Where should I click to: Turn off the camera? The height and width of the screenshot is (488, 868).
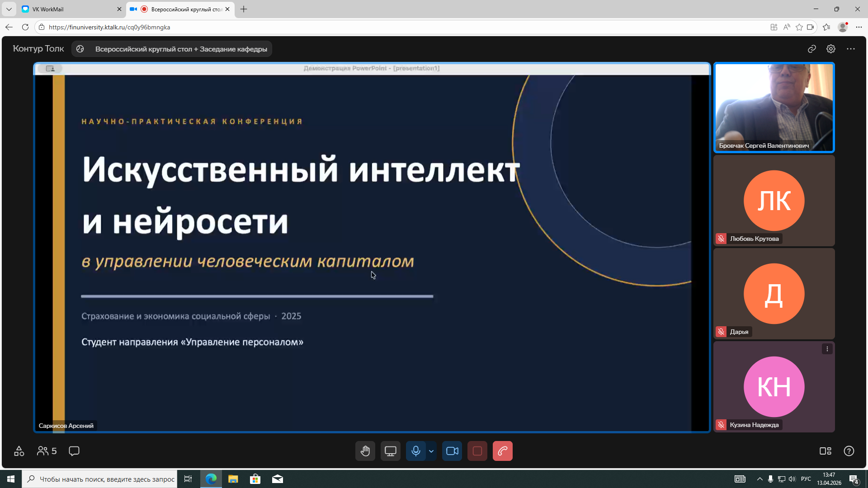(452, 451)
